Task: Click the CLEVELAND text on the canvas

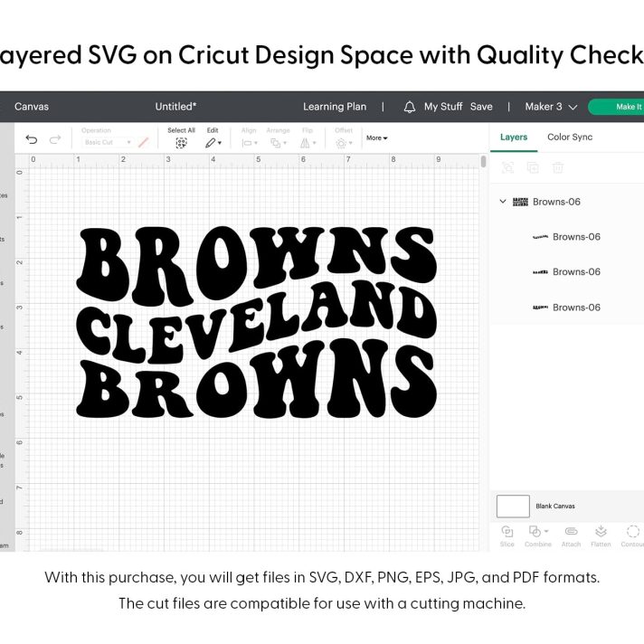Action: (256, 322)
